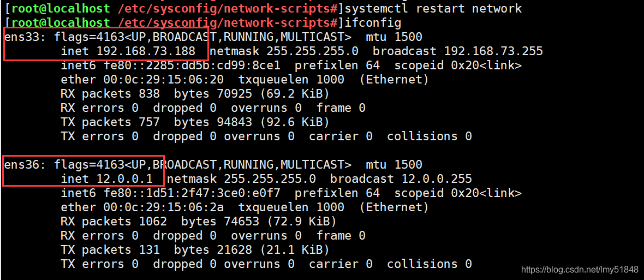Click the IP address 192.168.73.188

tap(146, 51)
